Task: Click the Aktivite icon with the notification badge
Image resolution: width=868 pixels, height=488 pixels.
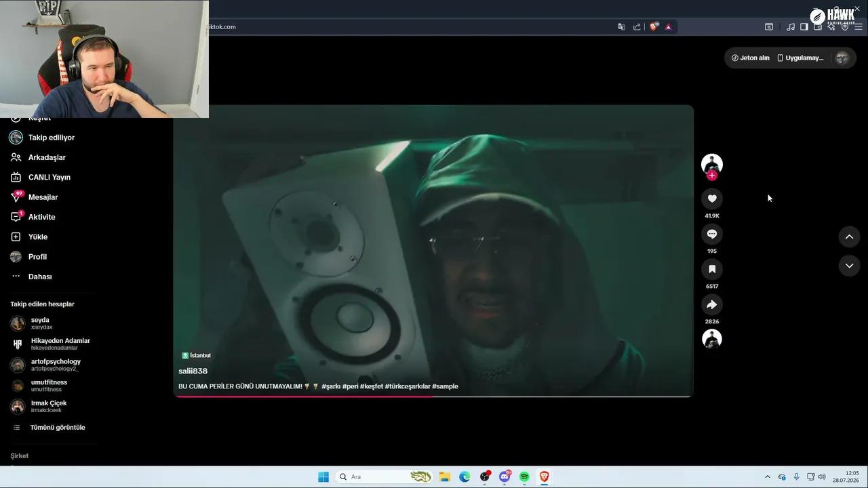Action: coord(16,217)
